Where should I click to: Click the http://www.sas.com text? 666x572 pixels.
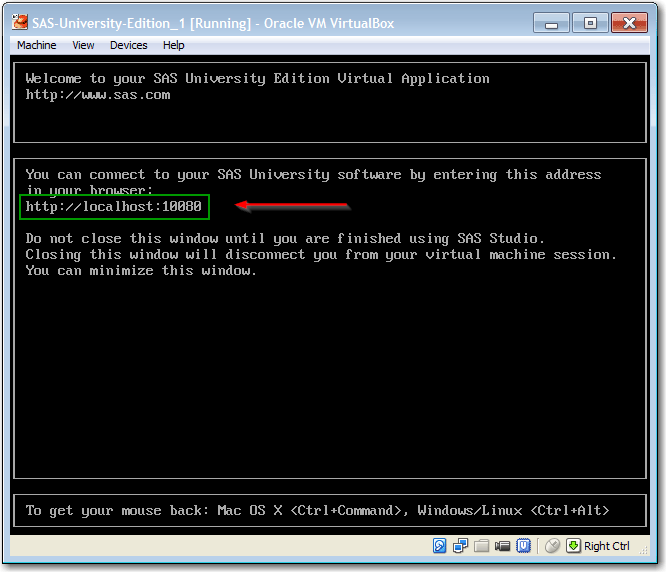98,95
